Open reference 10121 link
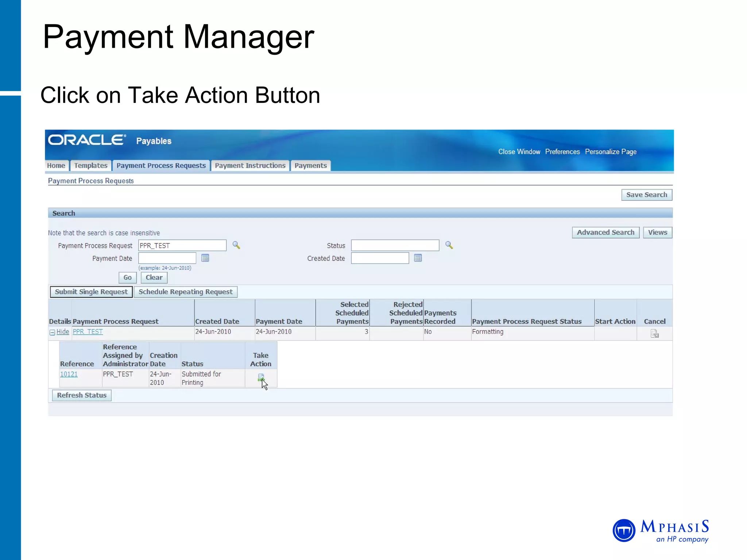This screenshot has width=747, height=560. (69, 374)
